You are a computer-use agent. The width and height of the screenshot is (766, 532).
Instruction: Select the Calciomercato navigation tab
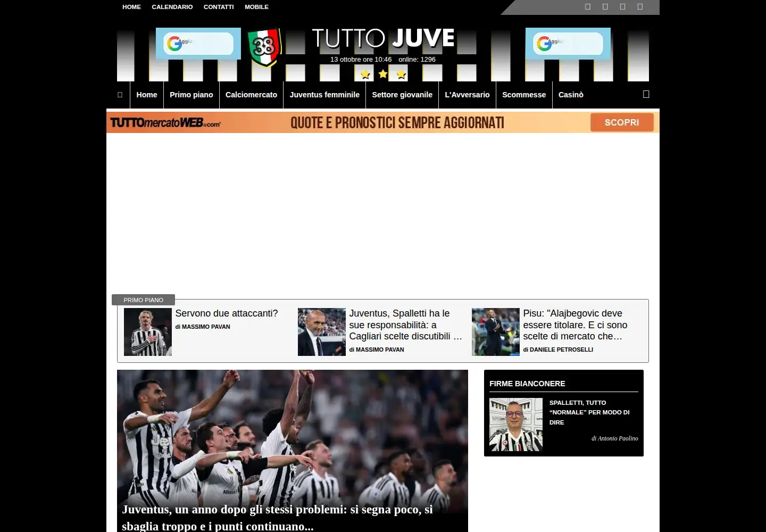point(251,95)
